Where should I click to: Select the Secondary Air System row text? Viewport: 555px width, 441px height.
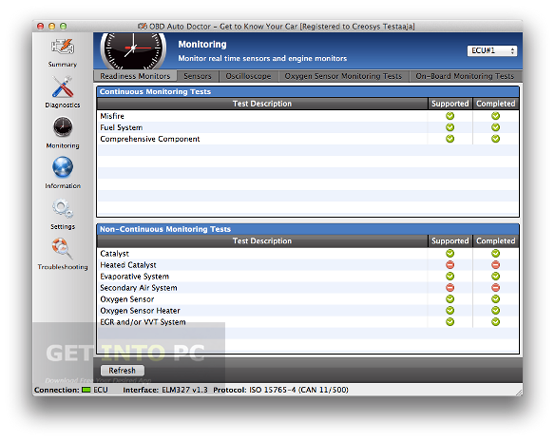pyautogui.click(x=139, y=288)
